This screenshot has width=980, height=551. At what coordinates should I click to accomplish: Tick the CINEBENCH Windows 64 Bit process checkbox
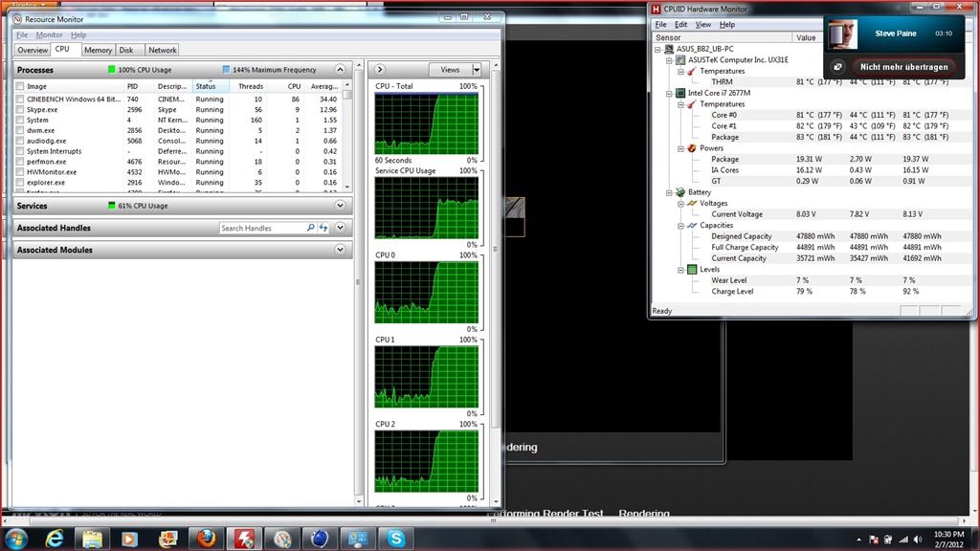pos(20,99)
